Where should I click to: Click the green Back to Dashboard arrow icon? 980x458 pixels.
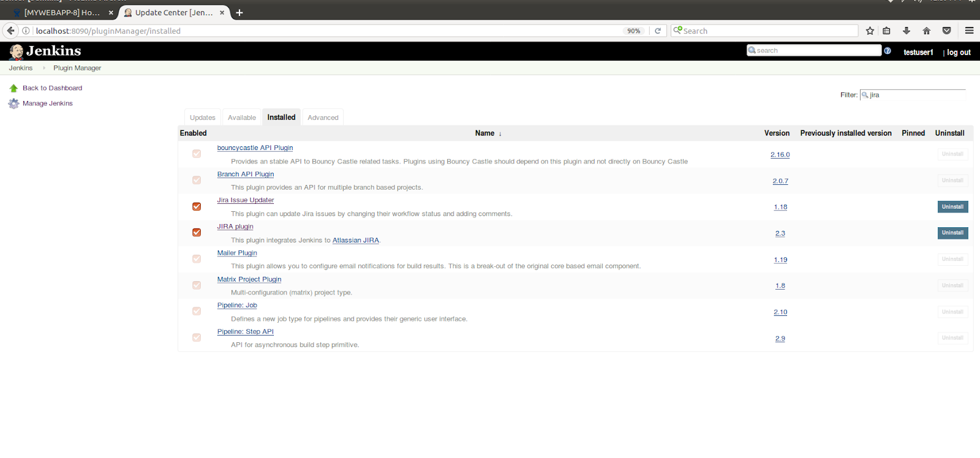(13, 88)
